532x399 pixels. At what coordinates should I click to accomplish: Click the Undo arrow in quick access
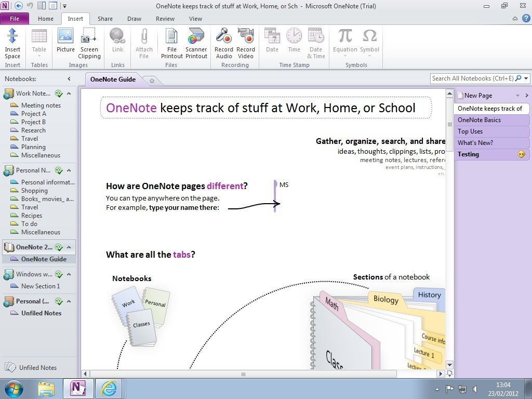(30, 5)
